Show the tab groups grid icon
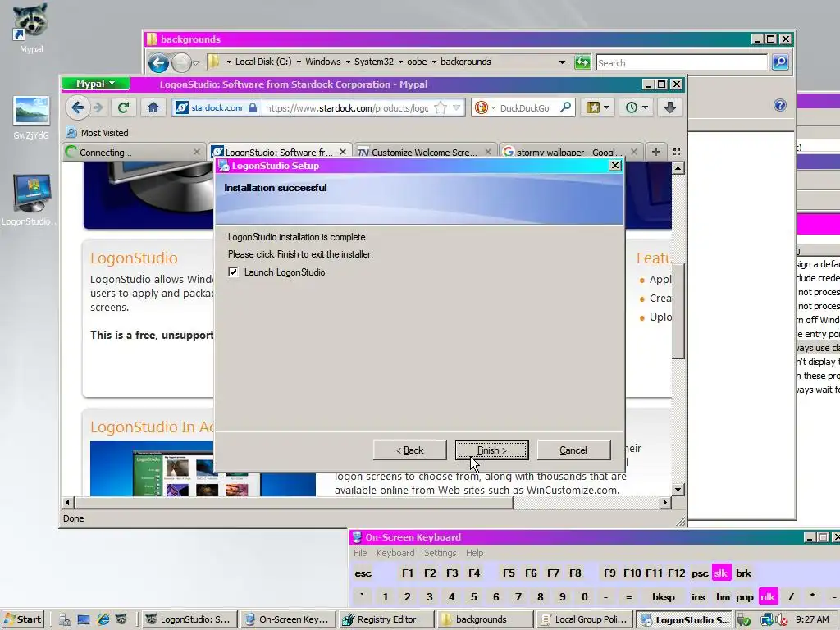Screen dimensions: 840x630 click(x=677, y=152)
